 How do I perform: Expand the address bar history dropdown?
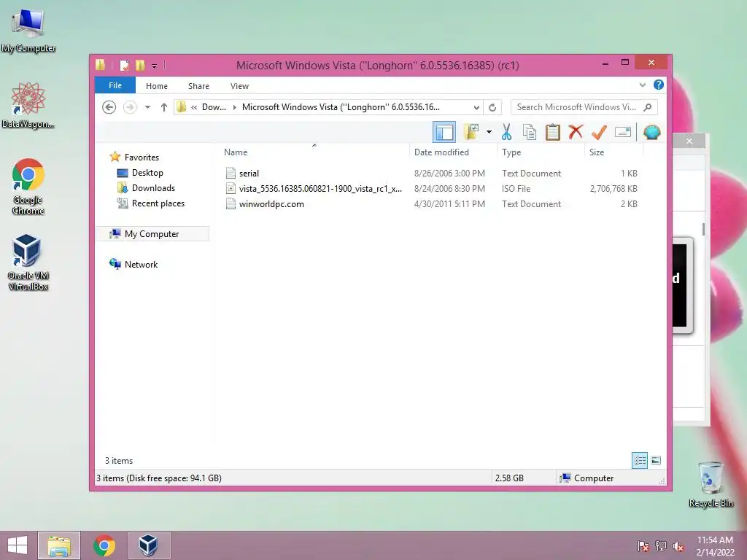click(476, 108)
